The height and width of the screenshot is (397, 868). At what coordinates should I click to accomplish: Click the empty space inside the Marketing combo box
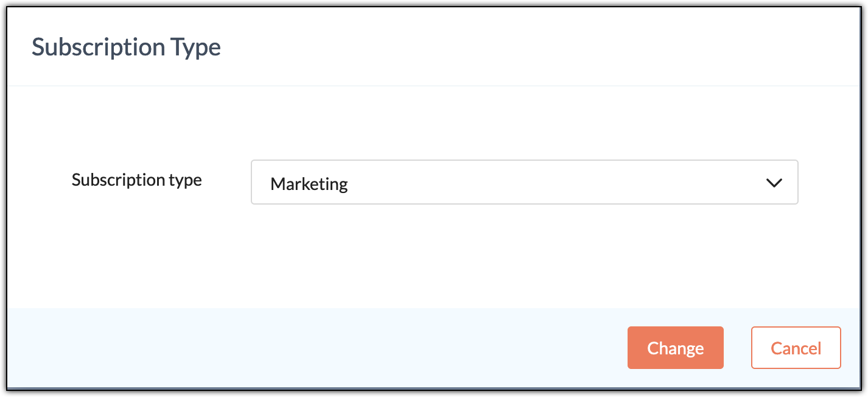[548, 183]
